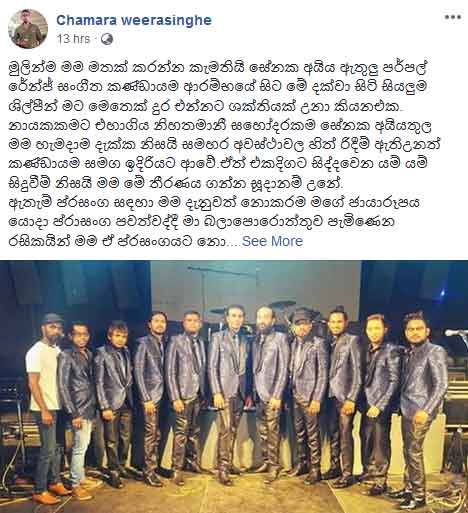Open the band group photo
The height and width of the screenshot is (513, 468).
point(234,387)
